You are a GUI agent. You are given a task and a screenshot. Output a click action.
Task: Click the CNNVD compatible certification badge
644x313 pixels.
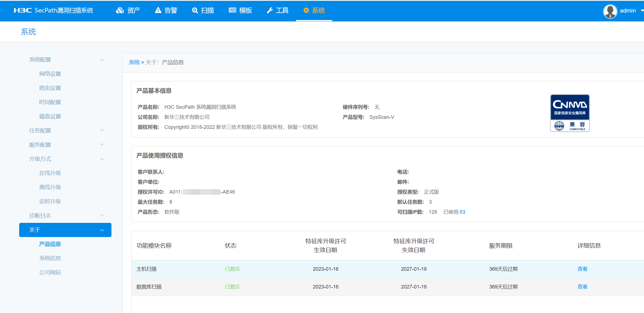570,113
